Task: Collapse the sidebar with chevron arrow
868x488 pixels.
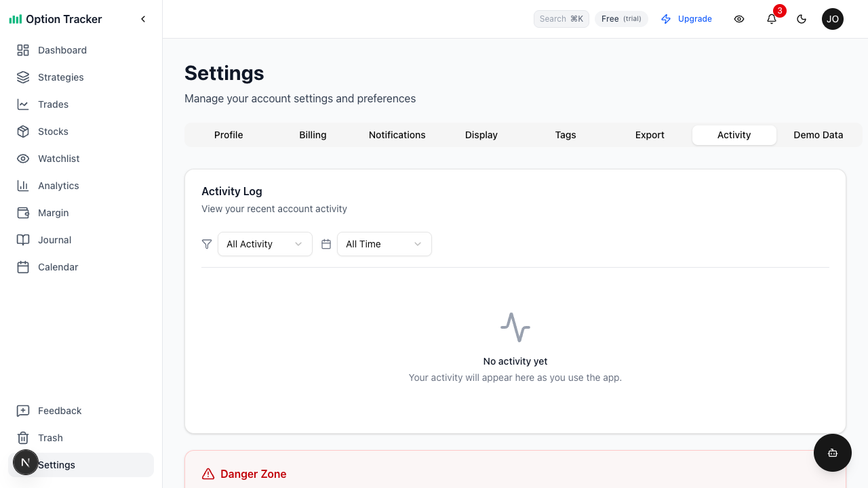Action: coord(143,19)
